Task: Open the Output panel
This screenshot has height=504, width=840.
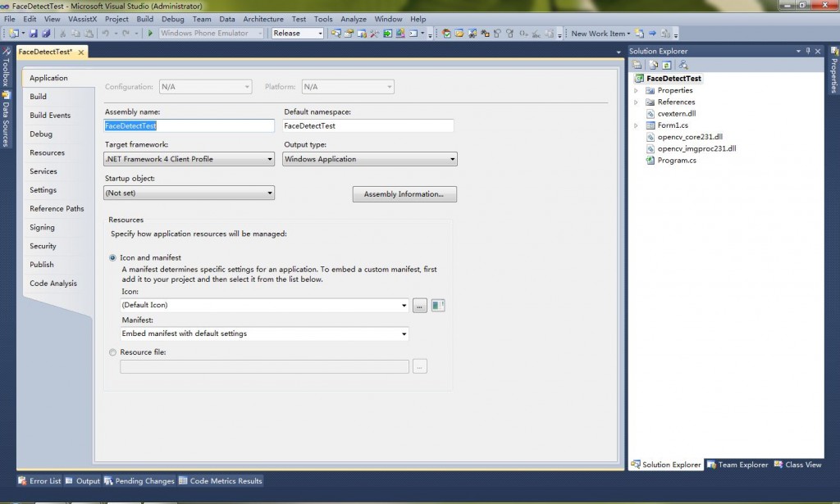Action: (83, 481)
